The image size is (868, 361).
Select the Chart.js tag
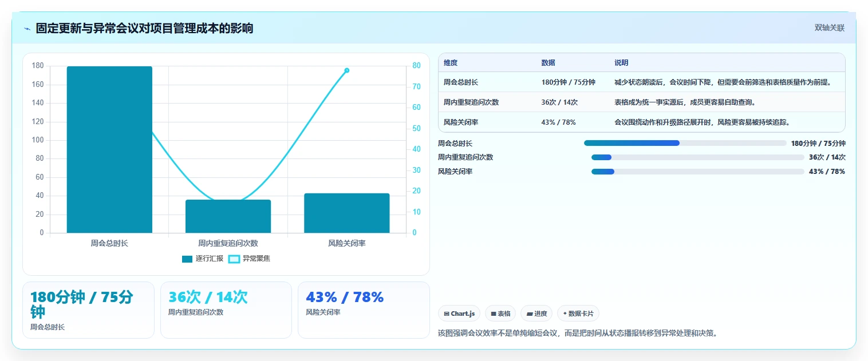click(459, 314)
